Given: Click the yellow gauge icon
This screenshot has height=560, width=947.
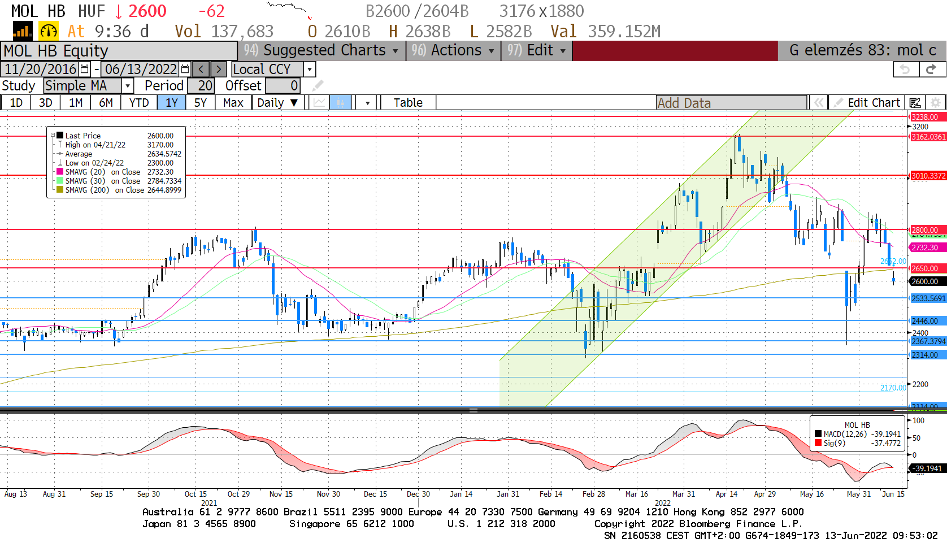Looking at the screenshot, I should 49,31.
